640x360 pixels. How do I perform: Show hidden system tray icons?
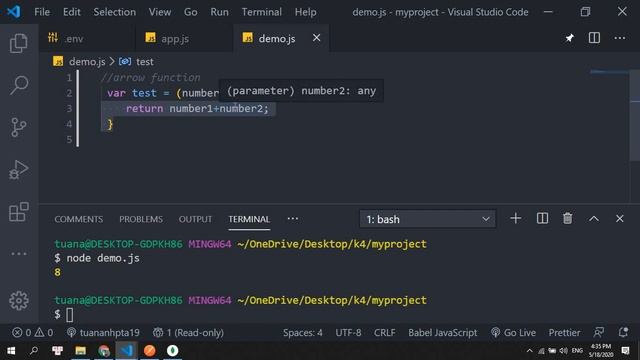tap(529, 351)
